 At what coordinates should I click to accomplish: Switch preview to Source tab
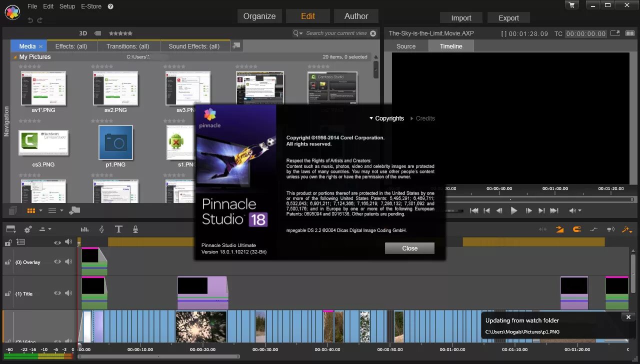pos(406,46)
